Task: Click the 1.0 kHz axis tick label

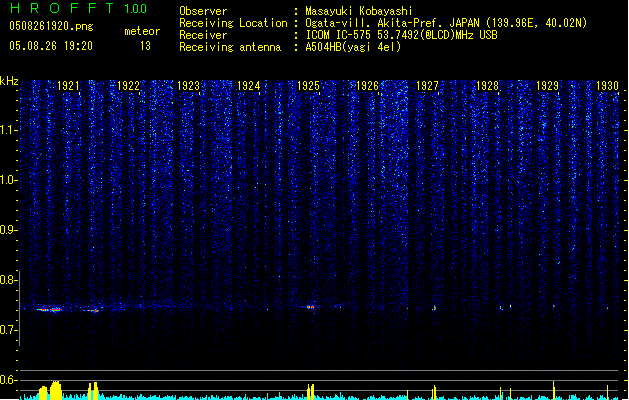Action: coord(9,180)
